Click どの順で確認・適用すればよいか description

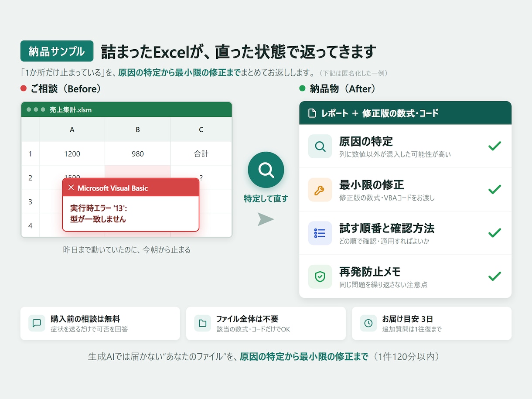tap(385, 241)
